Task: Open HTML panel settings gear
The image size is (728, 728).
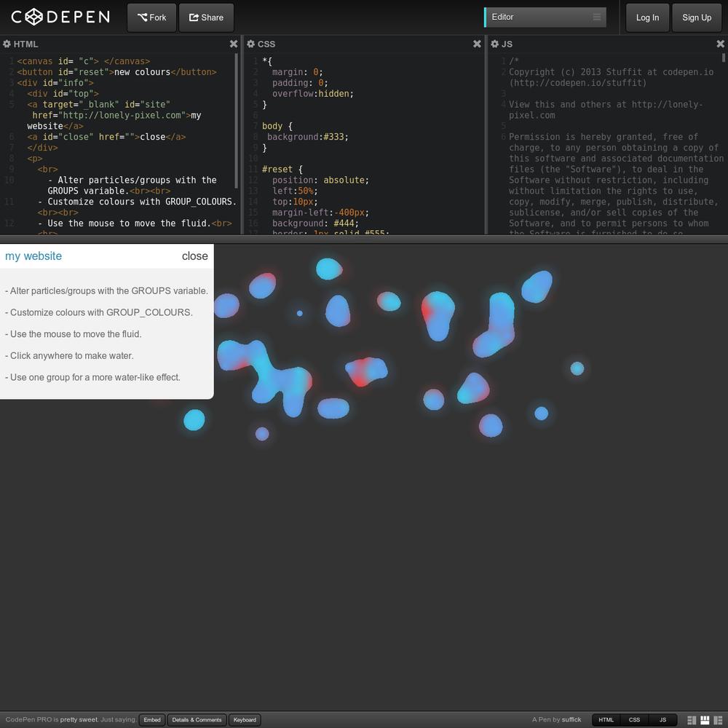Action: (7, 44)
